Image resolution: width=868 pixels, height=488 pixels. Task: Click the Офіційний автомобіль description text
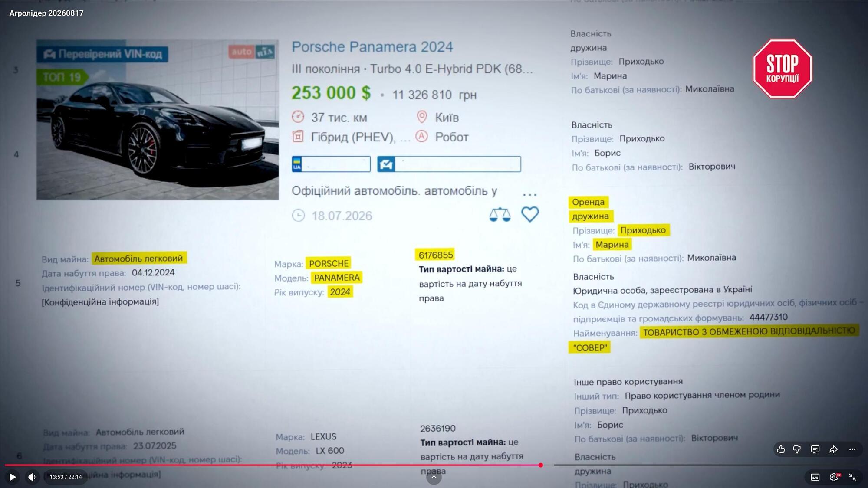[395, 191]
